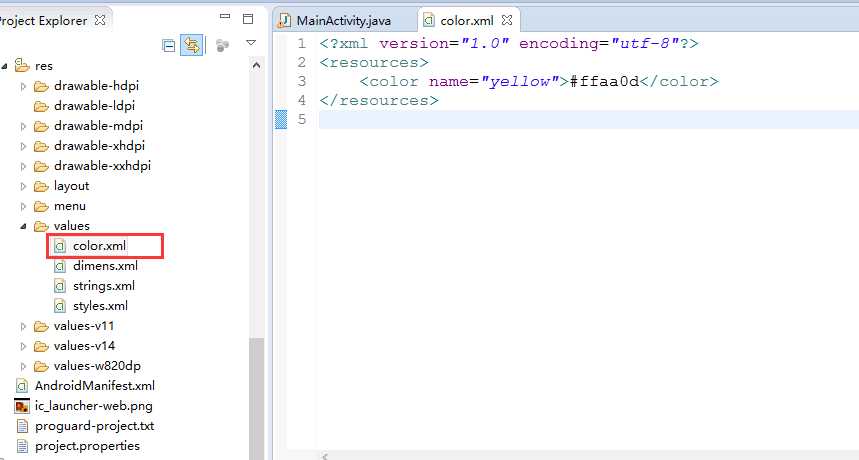
Task: Select the color.xml editor tab
Action: click(467, 21)
